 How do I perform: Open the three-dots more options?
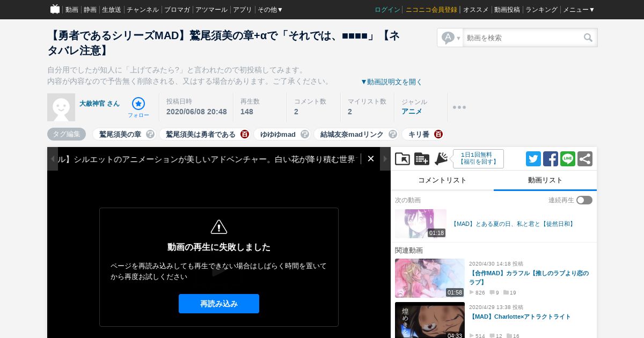click(x=459, y=107)
